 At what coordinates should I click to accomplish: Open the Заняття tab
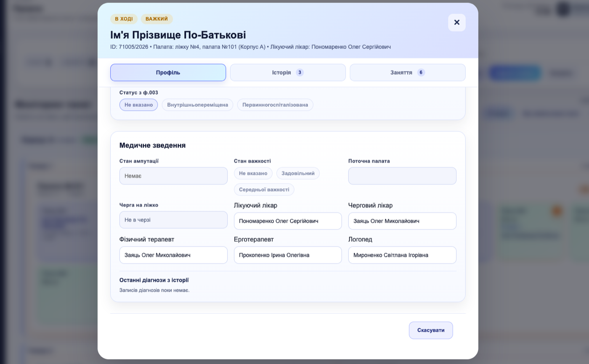(408, 72)
